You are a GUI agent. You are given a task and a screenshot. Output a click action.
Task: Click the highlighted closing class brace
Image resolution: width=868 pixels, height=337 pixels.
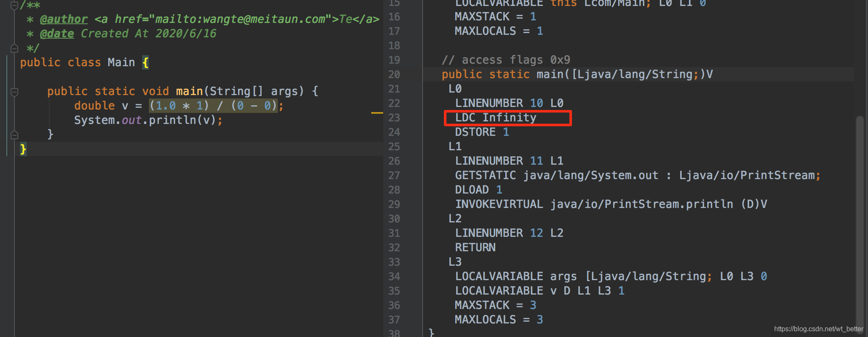[23, 149]
